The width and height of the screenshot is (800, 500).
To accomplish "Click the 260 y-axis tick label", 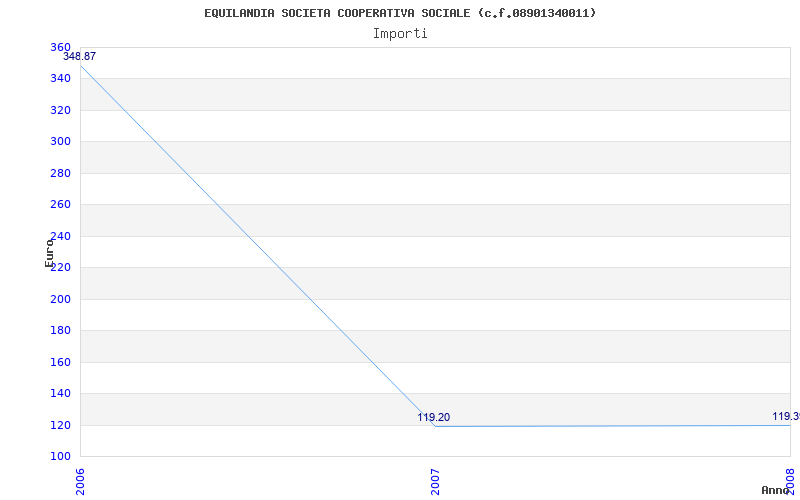I will pos(60,205).
